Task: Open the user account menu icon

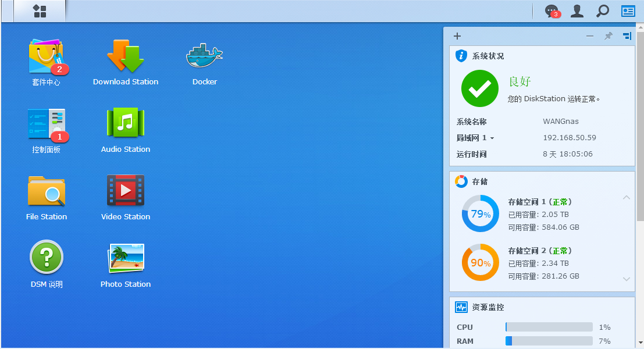Action: pyautogui.click(x=577, y=11)
